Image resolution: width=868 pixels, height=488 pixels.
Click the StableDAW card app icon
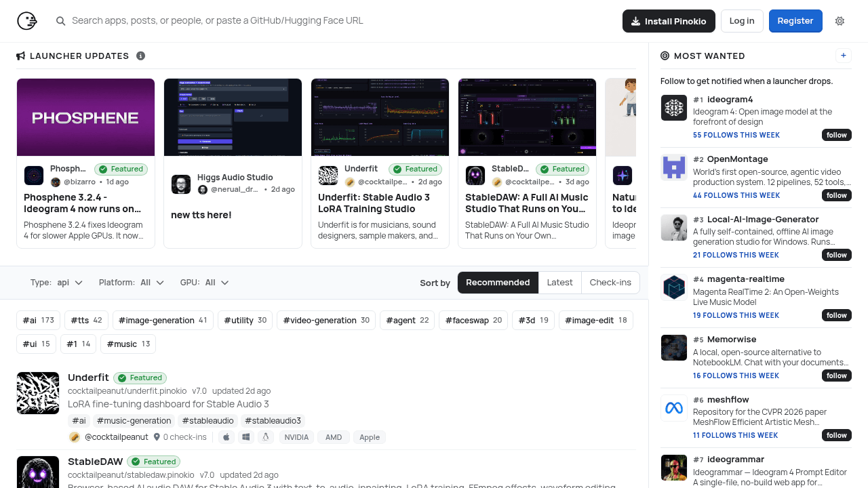(475, 176)
